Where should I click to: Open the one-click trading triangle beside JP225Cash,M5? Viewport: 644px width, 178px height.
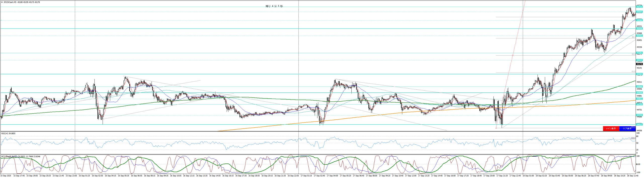pos(2,2)
